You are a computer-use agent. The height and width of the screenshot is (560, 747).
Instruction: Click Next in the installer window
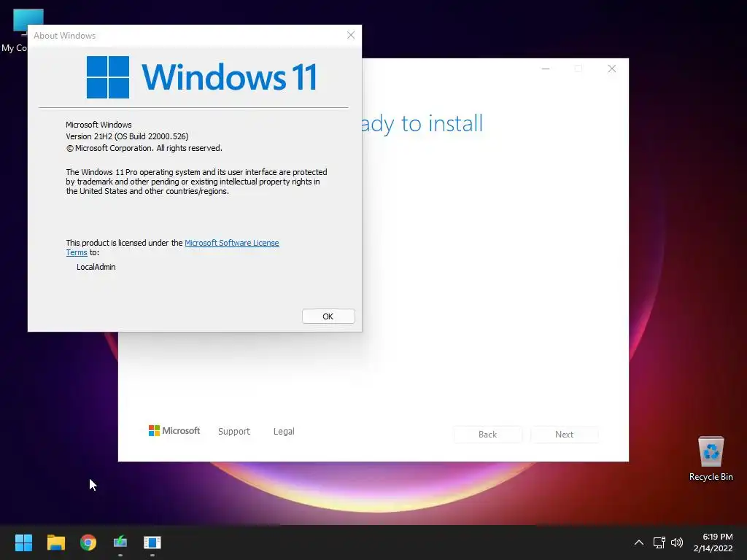(x=564, y=435)
